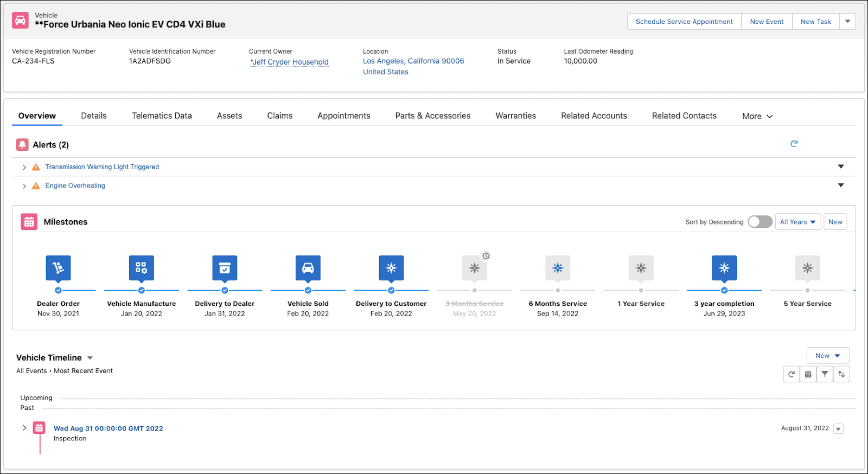Open the August 31, 2022 event actions menu
868x474 pixels.
click(838, 429)
